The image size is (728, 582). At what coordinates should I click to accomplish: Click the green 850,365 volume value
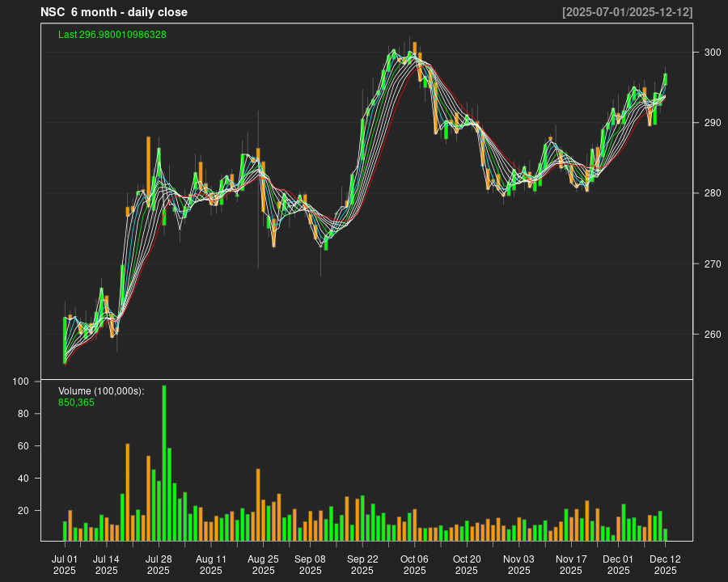tap(76, 402)
